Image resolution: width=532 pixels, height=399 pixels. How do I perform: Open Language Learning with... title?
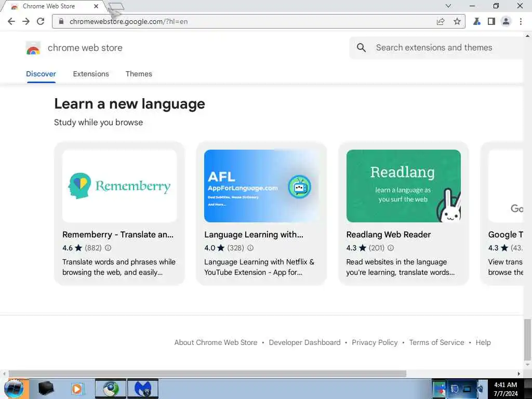pos(254,234)
